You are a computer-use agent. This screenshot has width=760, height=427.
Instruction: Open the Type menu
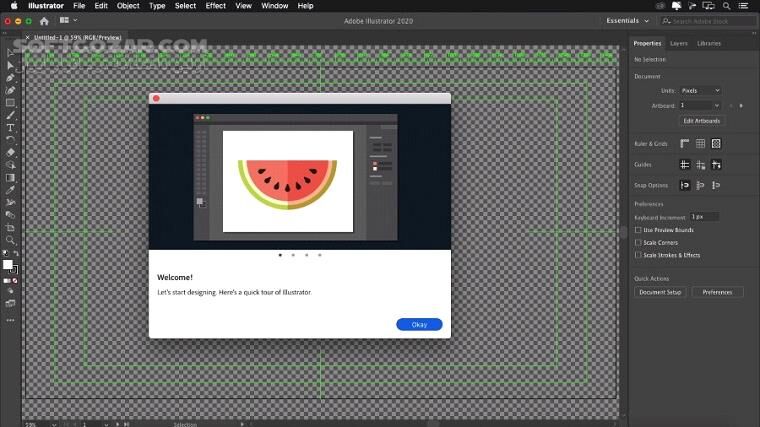click(157, 6)
